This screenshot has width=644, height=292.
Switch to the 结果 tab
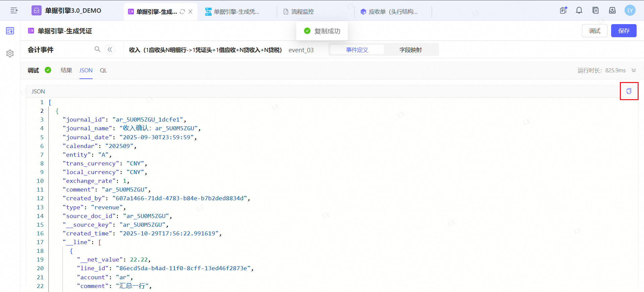(66, 70)
